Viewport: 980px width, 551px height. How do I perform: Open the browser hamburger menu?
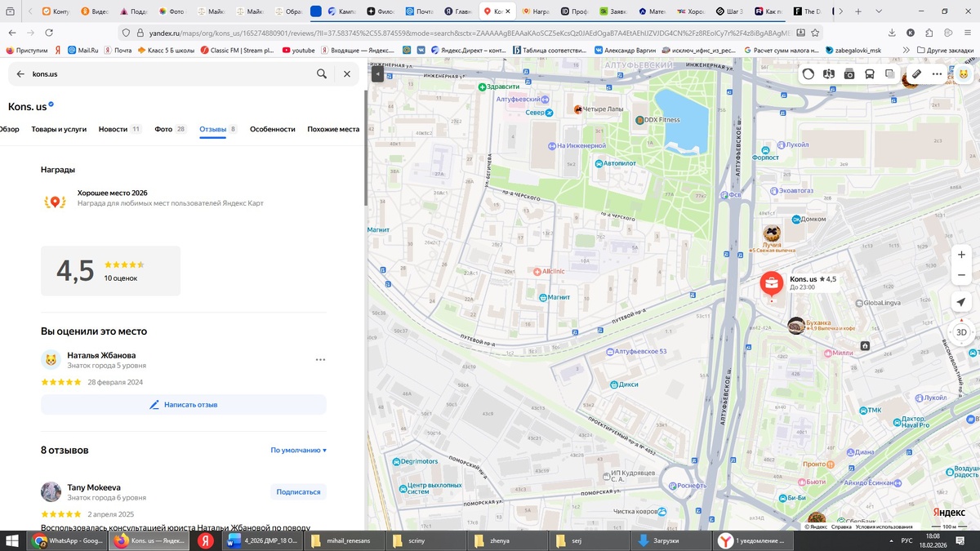click(x=967, y=33)
